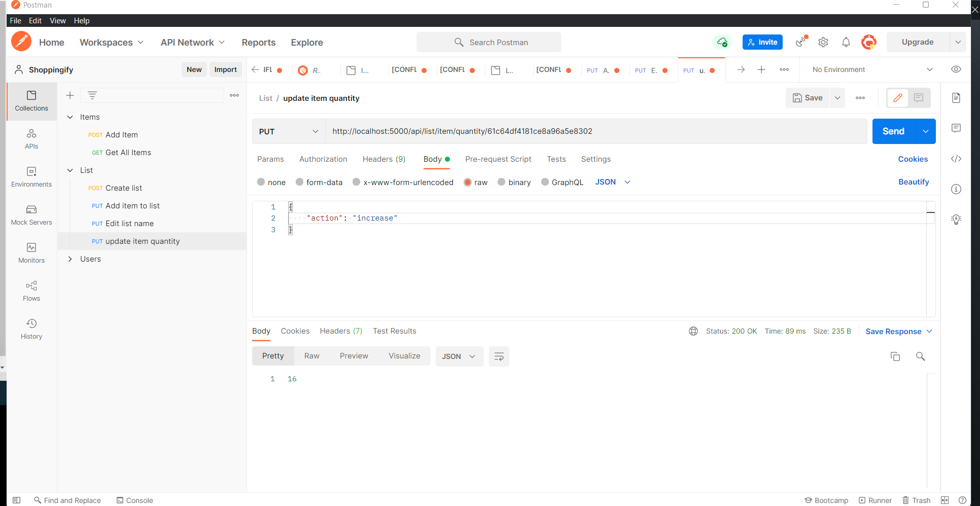Open the notifications bell
This screenshot has width=980, height=506.
point(846,42)
